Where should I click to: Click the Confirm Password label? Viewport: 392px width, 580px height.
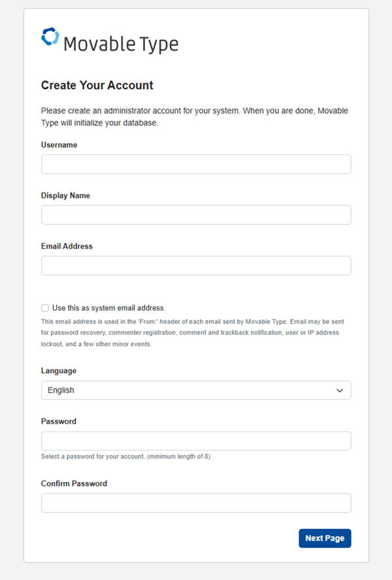74,484
